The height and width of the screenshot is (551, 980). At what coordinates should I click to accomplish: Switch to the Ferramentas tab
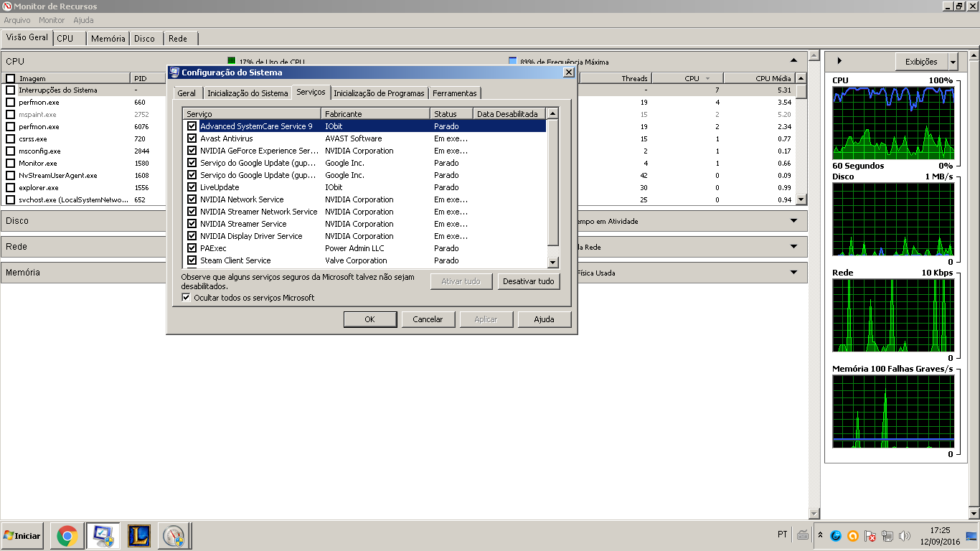pos(455,93)
